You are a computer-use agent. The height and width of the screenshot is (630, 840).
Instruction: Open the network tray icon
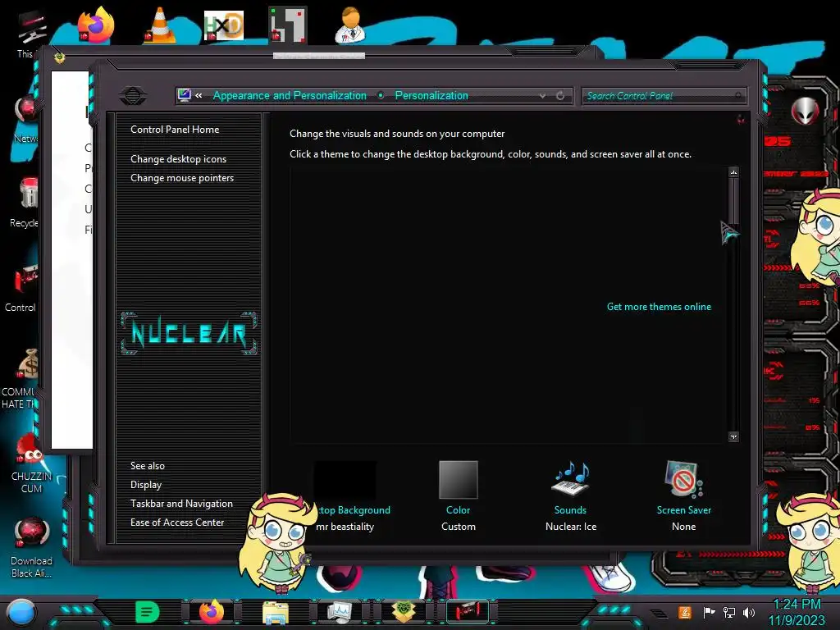click(x=728, y=612)
